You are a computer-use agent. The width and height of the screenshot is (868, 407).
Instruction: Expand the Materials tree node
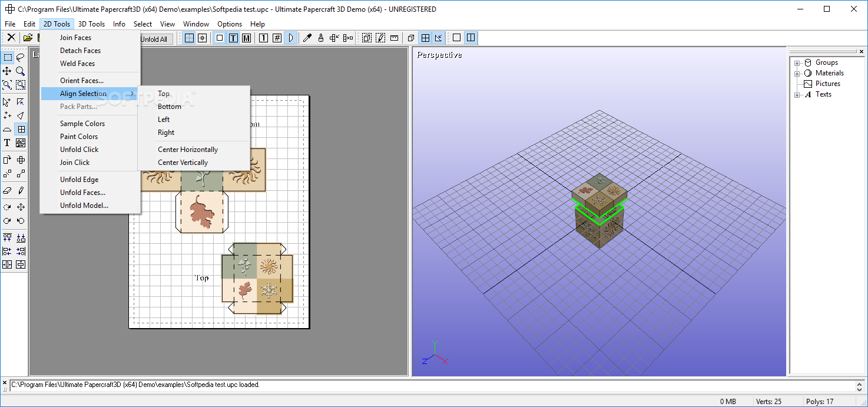[x=797, y=74]
